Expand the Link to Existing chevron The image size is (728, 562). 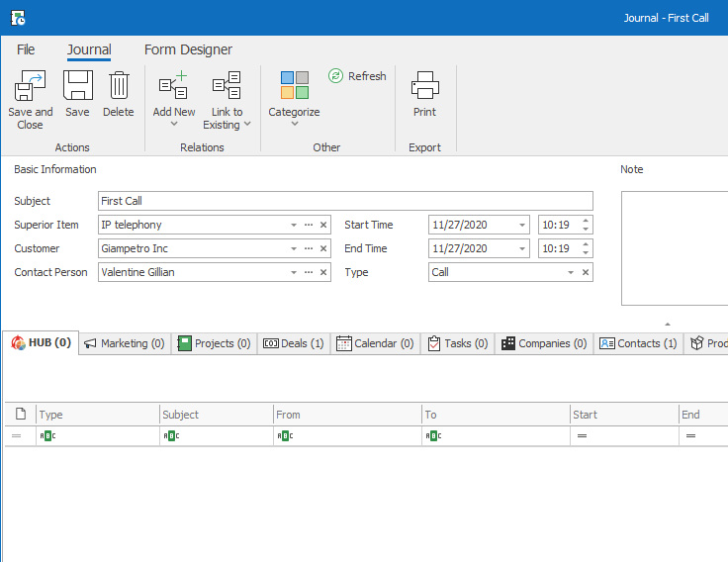point(247,124)
